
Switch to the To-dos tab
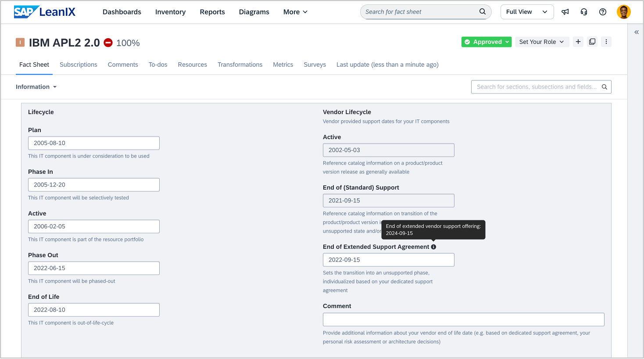point(158,65)
